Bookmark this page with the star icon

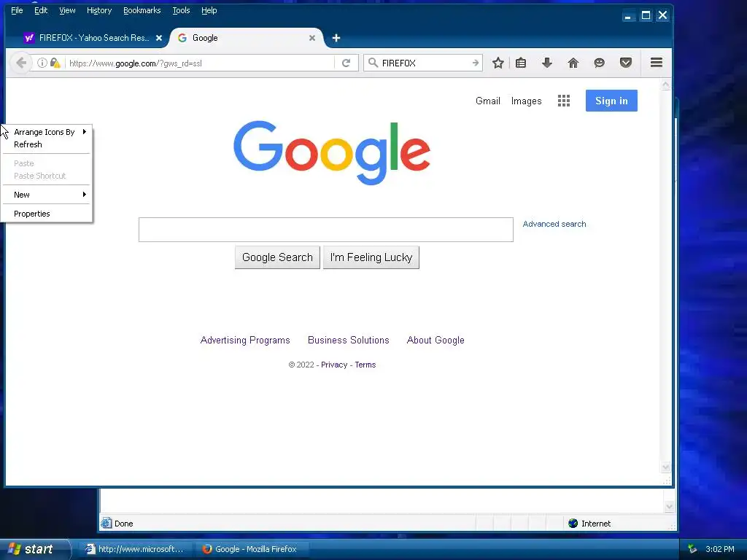498,63
